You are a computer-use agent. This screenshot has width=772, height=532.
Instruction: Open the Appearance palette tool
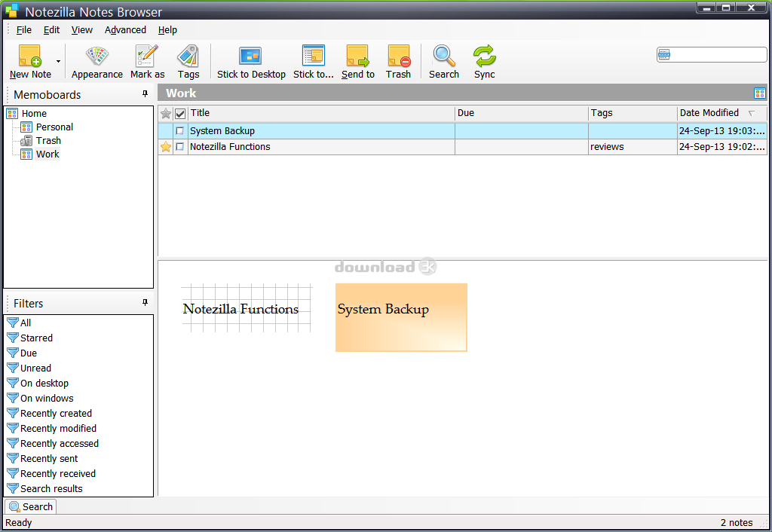click(97, 56)
